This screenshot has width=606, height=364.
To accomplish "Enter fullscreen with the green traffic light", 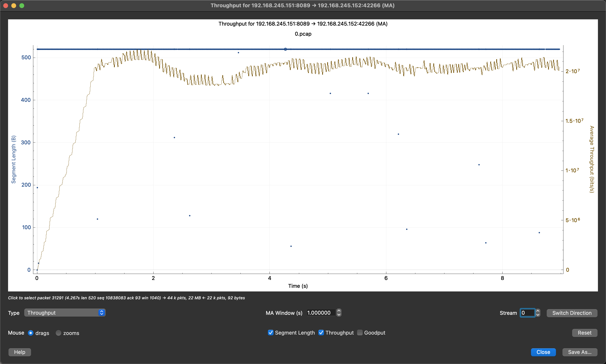I will [x=22, y=5].
